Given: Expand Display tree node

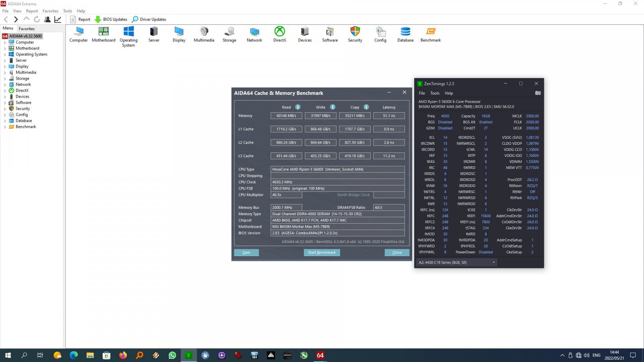Looking at the screenshot, I should tap(5, 66).
